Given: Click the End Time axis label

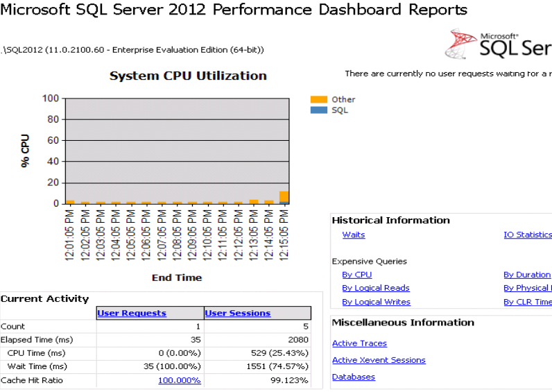Looking at the screenshot, I should pyautogui.click(x=177, y=278).
